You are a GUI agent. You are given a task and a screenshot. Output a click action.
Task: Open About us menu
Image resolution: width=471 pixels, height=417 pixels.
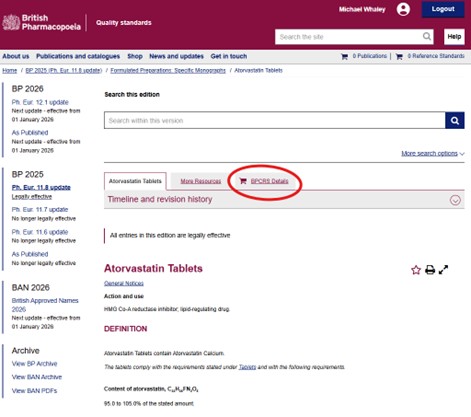pos(16,56)
